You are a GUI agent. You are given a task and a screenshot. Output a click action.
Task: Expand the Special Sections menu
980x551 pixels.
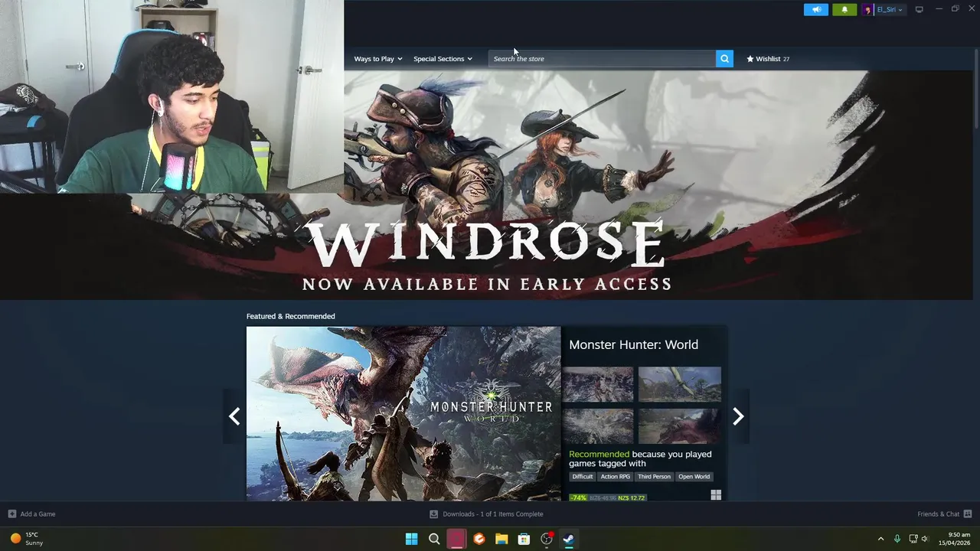click(x=443, y=59)
